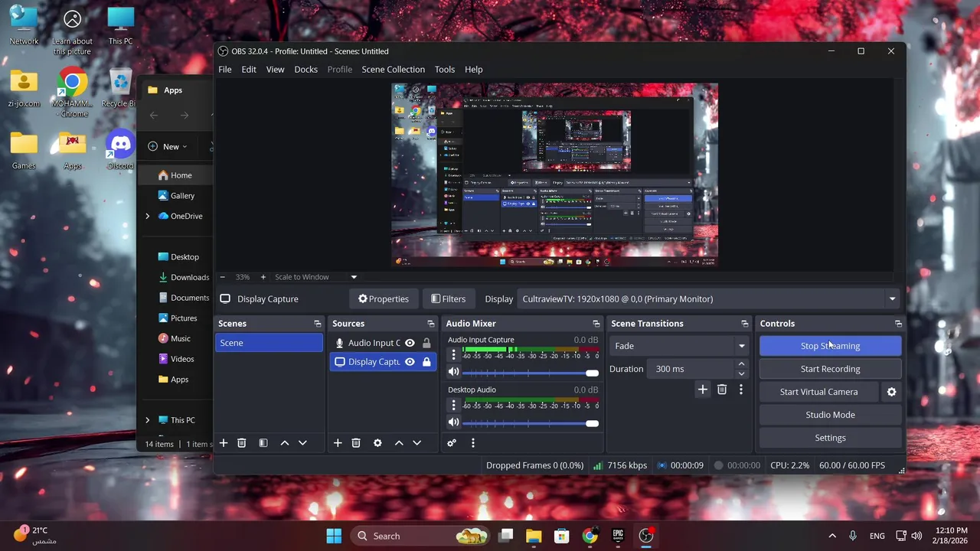
Task: Open Audio Input Capture three-dot menu
Action: [453, 355]
